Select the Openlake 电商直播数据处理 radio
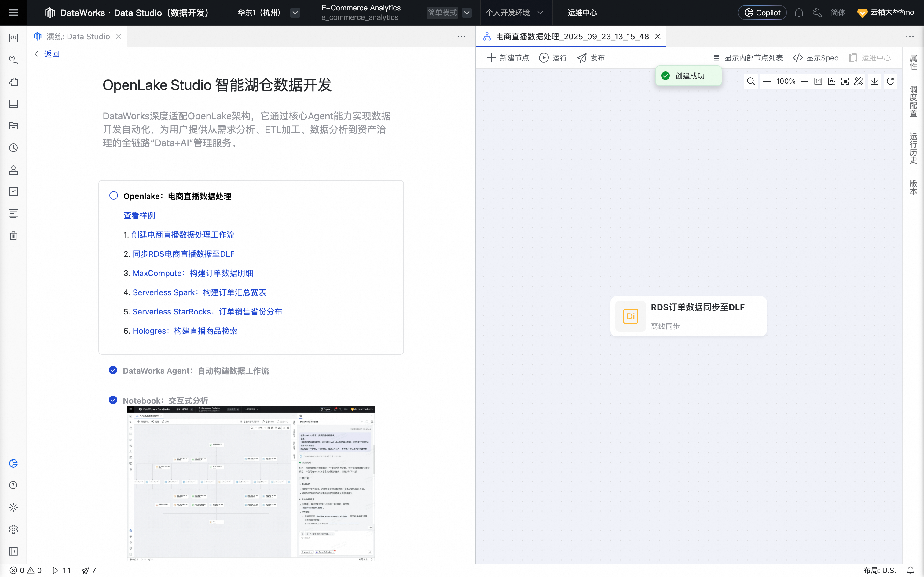 point(113,195)
